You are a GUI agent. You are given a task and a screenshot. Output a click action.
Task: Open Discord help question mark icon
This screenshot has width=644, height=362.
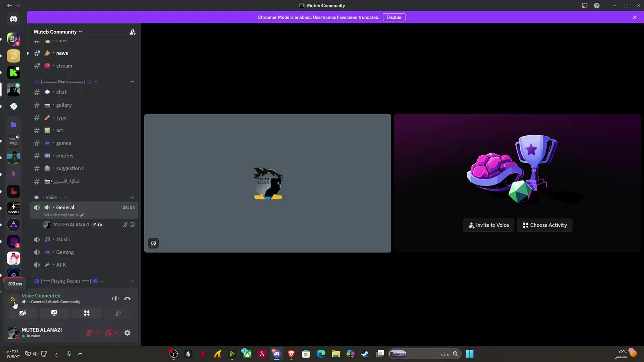coord(597,6)
